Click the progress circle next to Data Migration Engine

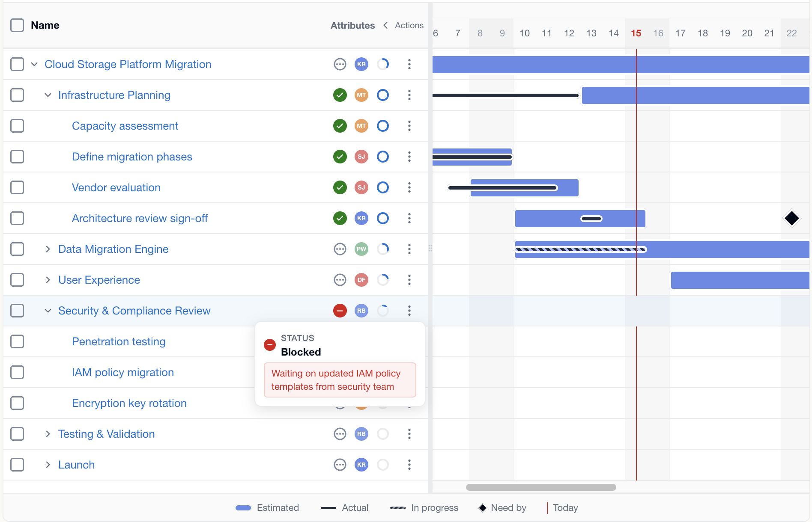(382, 249)
